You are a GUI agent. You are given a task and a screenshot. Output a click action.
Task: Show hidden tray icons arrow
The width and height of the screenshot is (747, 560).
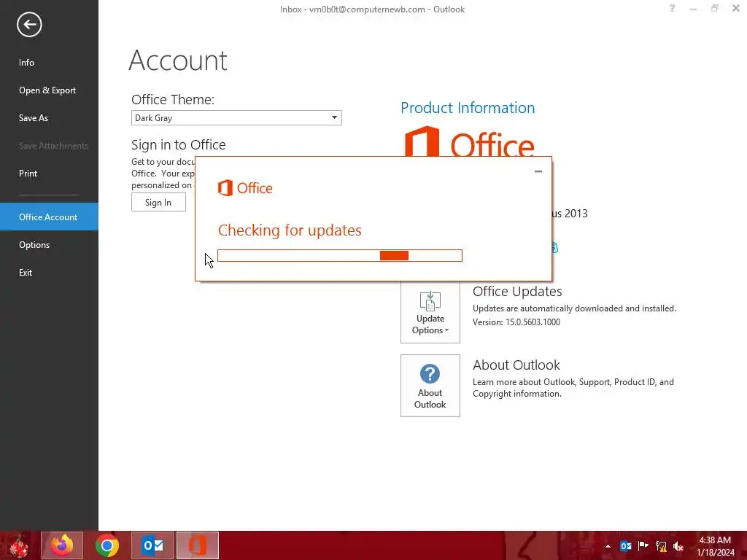(x=608, y=546)
